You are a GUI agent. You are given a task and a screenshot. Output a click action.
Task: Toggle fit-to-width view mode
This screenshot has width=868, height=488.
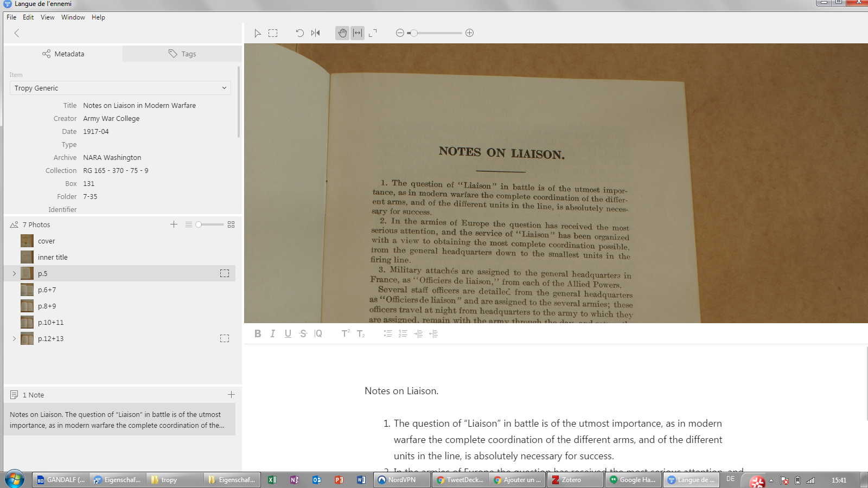click(358, 33)
